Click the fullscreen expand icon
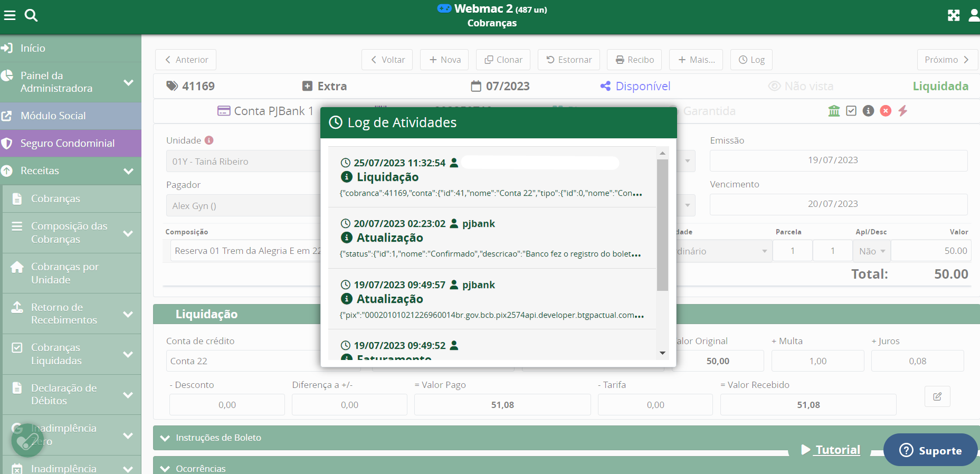Screen dimensions: 980x474 point(953,15)
